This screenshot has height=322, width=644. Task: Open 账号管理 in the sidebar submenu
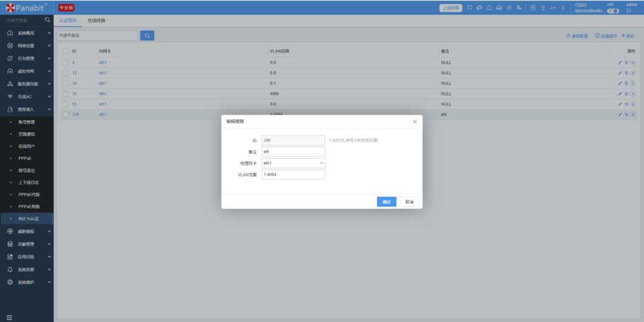[26, 122]
